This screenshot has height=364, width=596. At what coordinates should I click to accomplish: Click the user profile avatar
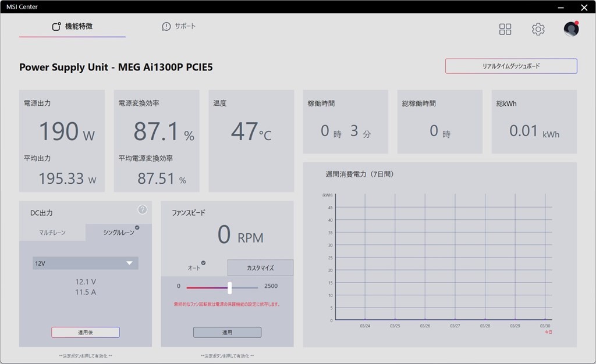tap(571, 29)
